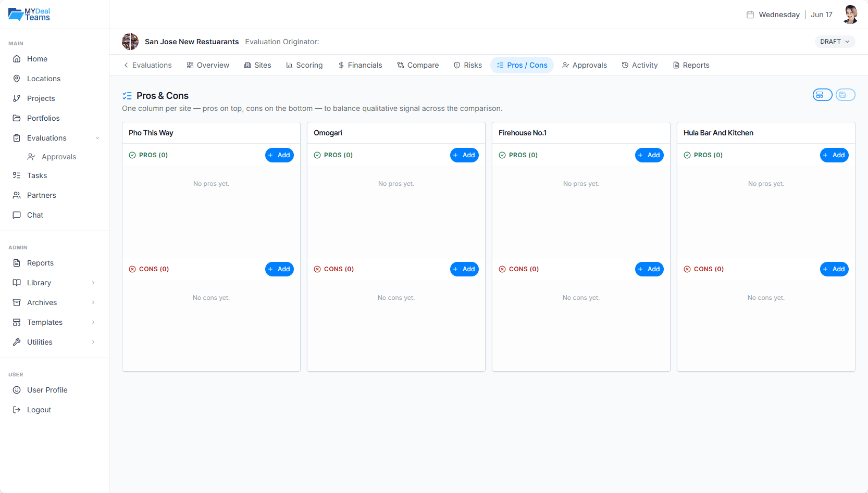Switch to the top-bar Reports tab
Image resolution: width=868 pixels, height=493 pixels.
tap(691, 65)
